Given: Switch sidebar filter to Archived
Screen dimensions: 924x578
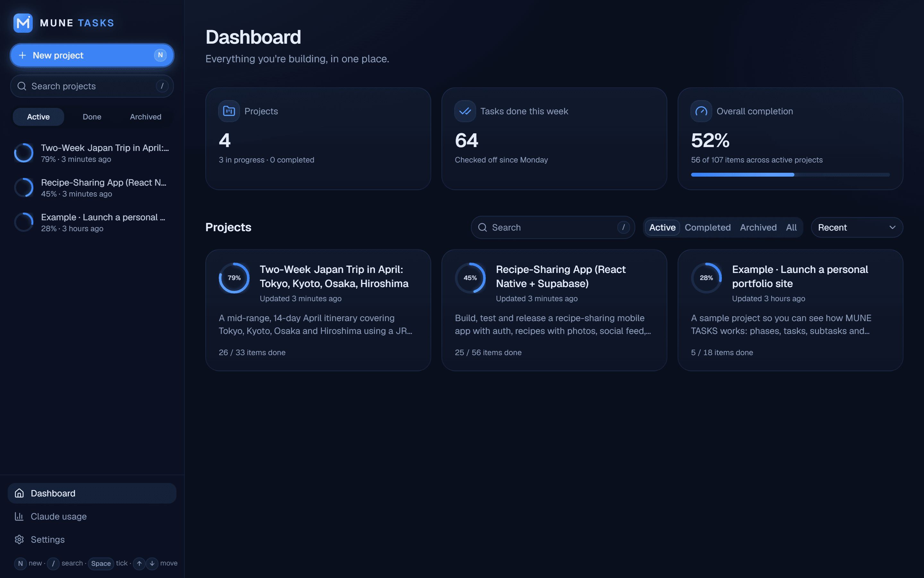Looking at the screenshot, I should click(145, 117).
